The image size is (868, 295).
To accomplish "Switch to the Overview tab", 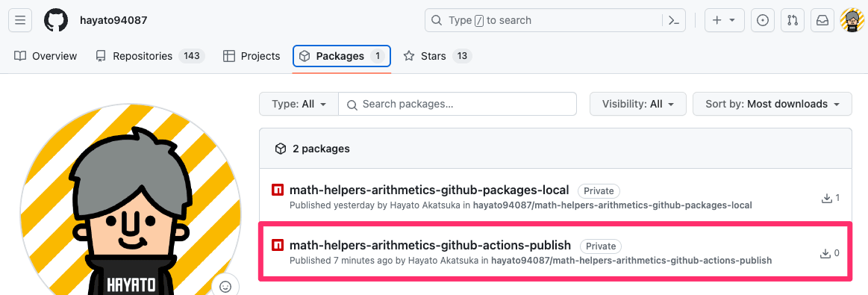I will (x=46, y=56).
